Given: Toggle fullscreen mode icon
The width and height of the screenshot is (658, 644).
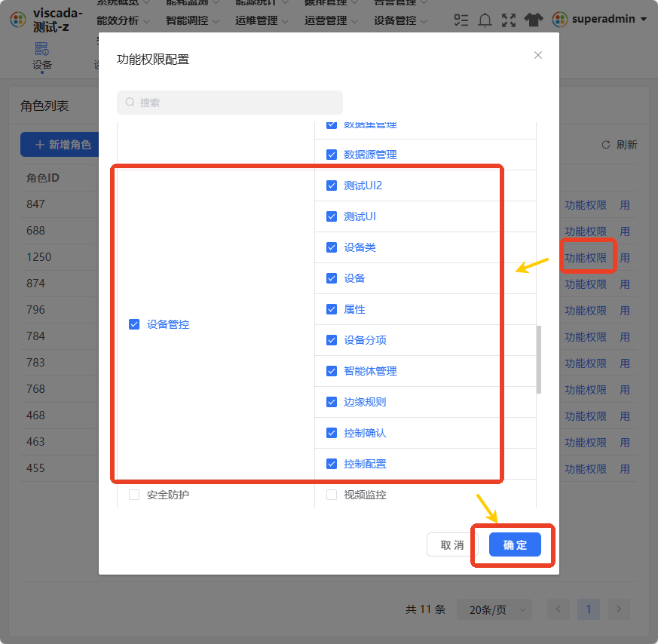Looking at the screenshot, I should (x=509, y=20).
